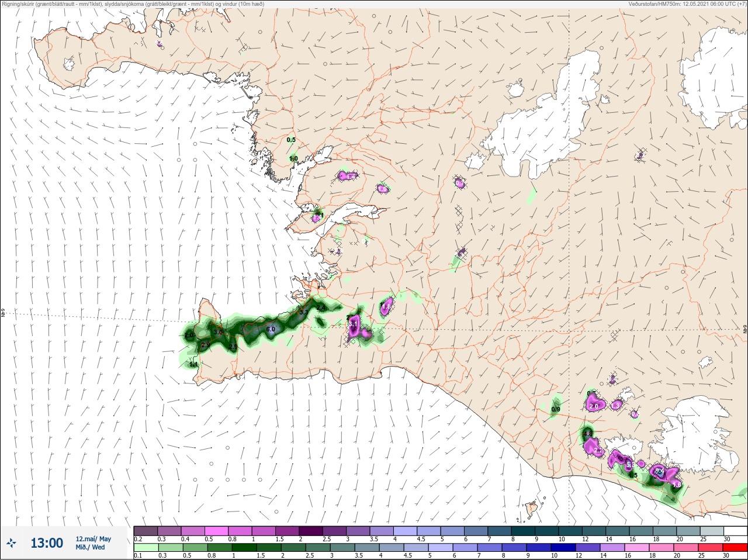Click the 'Mið./ Wed' weekday text
Image resolution: width=748 pixels, height=560 pixels.
point(90,547)
